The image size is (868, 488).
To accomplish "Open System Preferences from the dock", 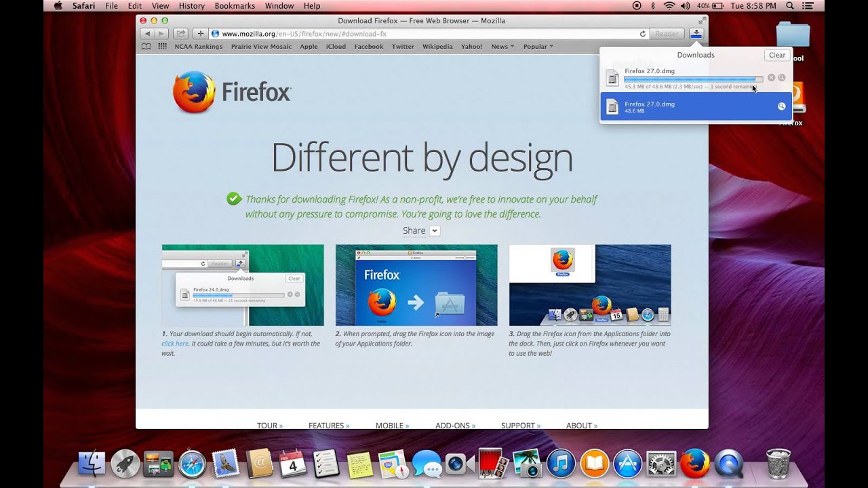I will pyautogui.click(x=661, y=464).
